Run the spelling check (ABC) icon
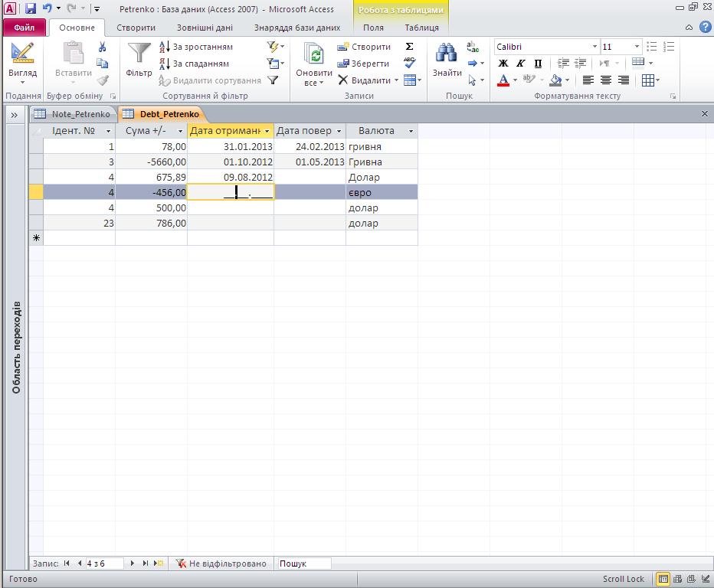The height and width of the screenshot is (588, 714). click(409, 63)
